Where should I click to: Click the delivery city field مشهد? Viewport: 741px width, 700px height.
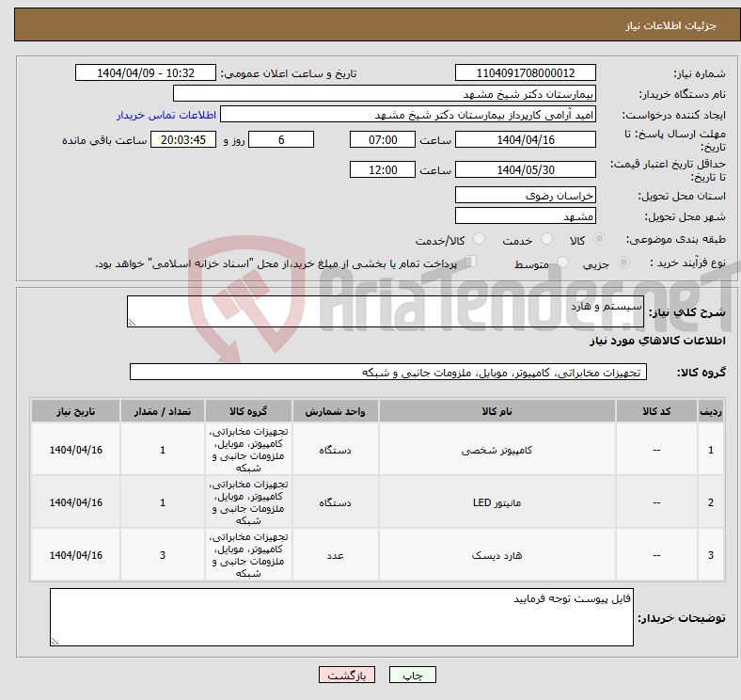pos(526,215)
